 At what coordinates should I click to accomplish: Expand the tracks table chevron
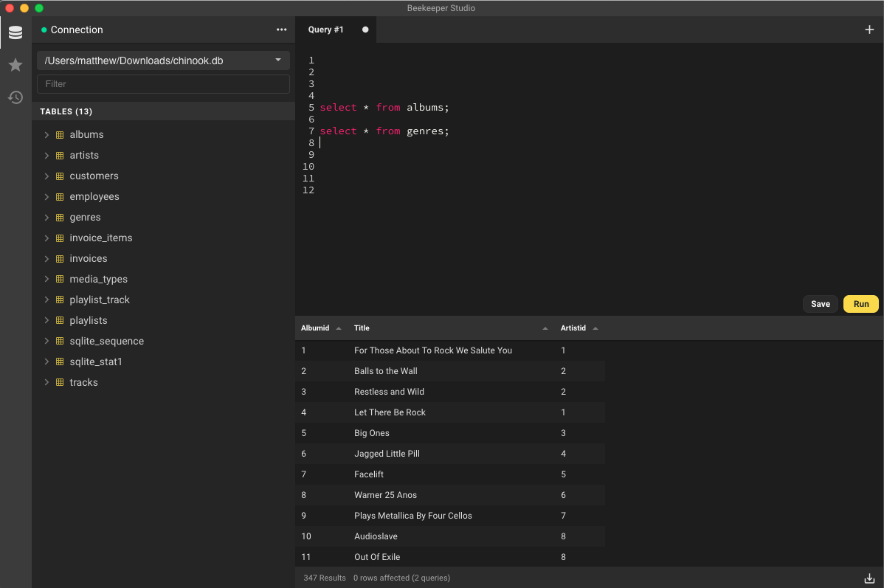[x=46, y=382]
